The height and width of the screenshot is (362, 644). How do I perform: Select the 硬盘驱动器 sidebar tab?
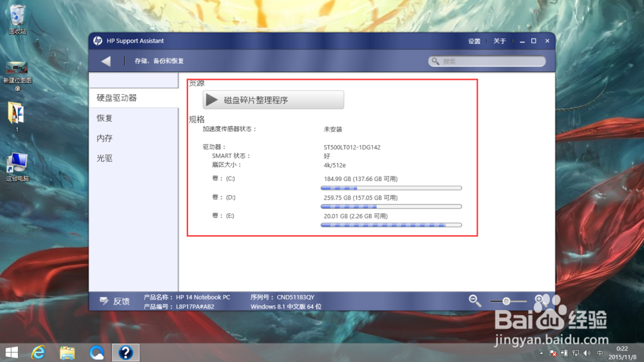(x=134, y=98)
